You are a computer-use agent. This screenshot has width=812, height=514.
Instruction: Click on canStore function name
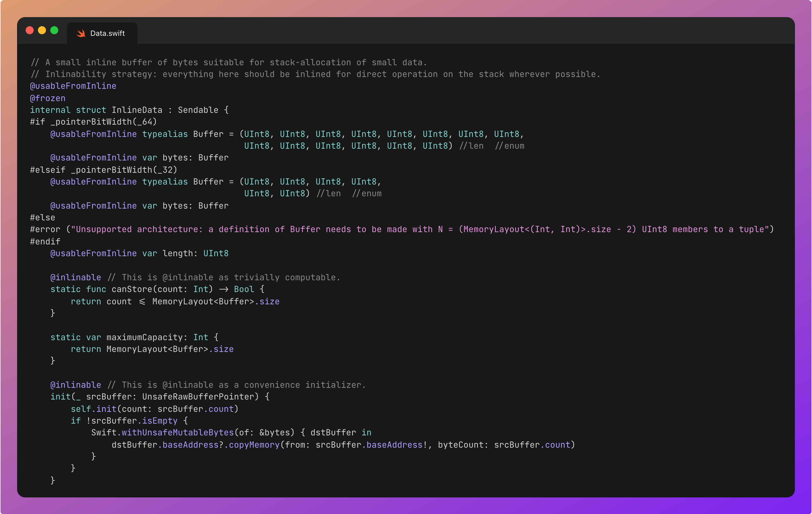(x=132, y=289)
